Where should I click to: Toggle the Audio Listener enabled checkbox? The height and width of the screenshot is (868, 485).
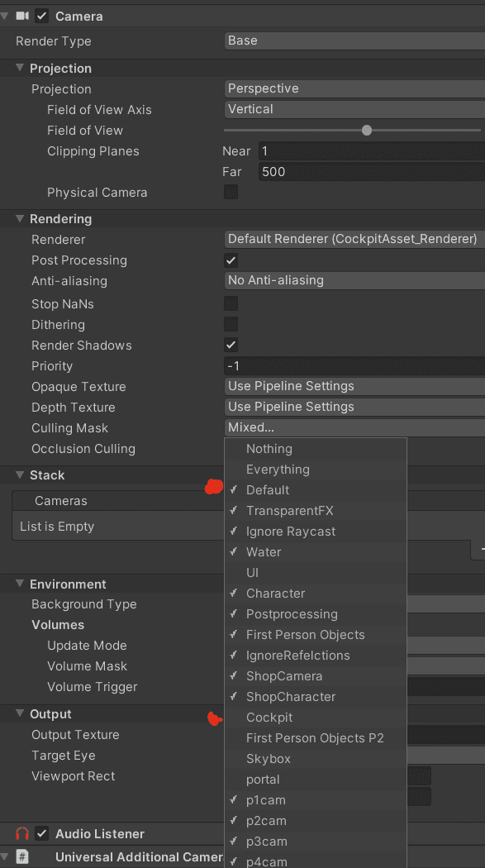tap(42, 833)
